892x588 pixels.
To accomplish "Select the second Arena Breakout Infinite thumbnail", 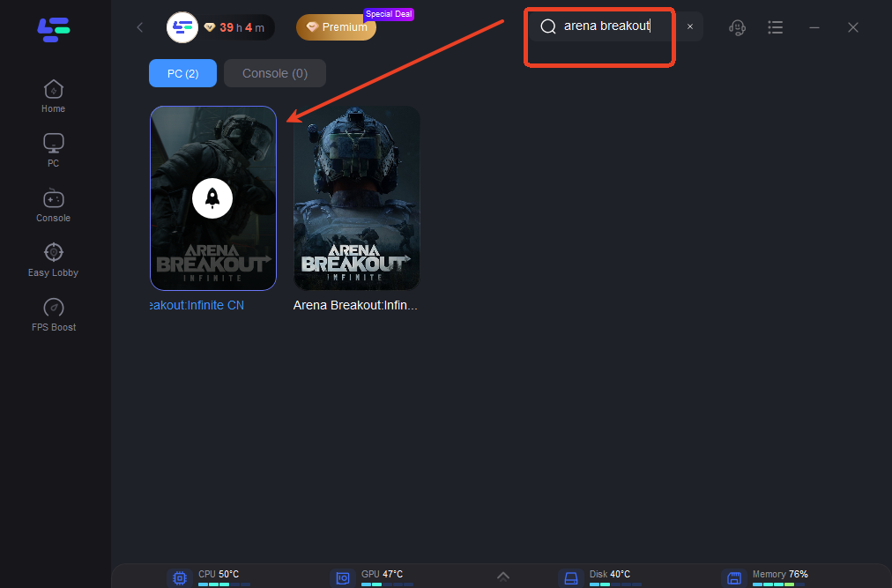I will pyautogui.click(x=356, y=198).
